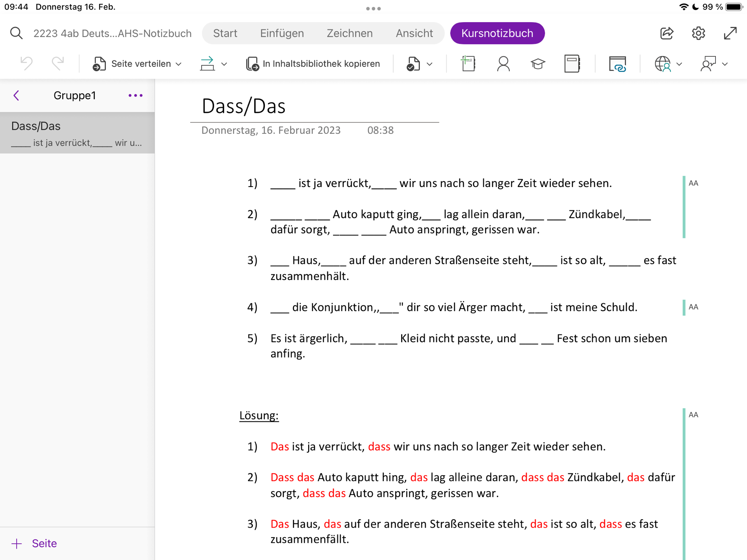Open the linked window icon in ribbon

(x=617, y=63)
